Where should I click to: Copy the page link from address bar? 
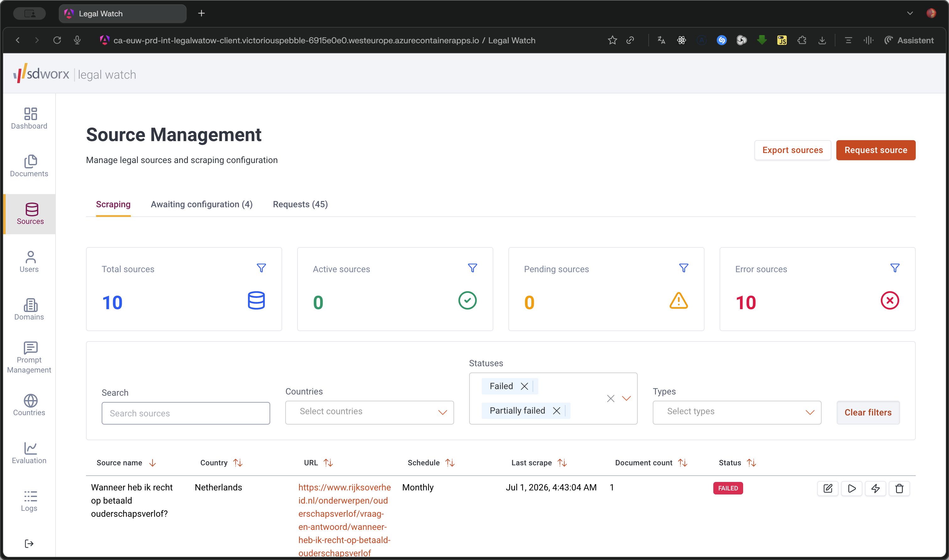(630, 40)
